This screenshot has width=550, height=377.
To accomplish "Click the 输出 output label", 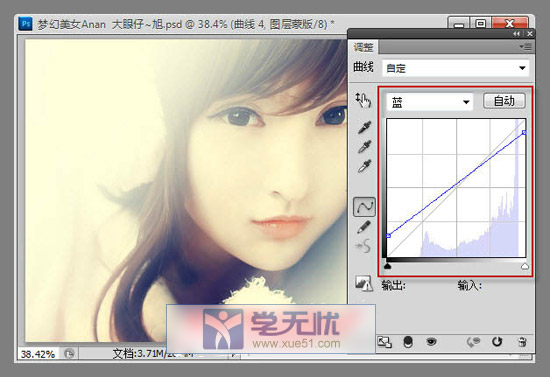I will pos(393,286).
